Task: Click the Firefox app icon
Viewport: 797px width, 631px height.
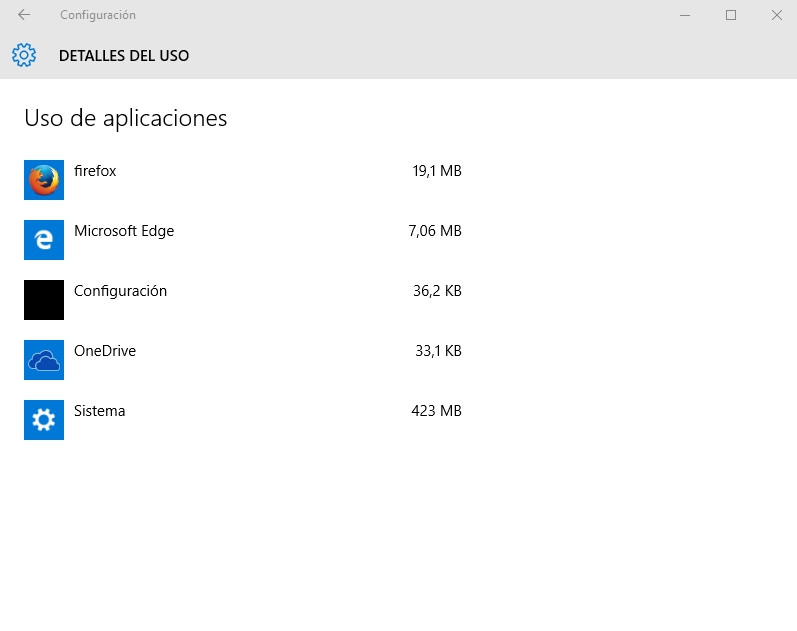Action: pos(44,180)
